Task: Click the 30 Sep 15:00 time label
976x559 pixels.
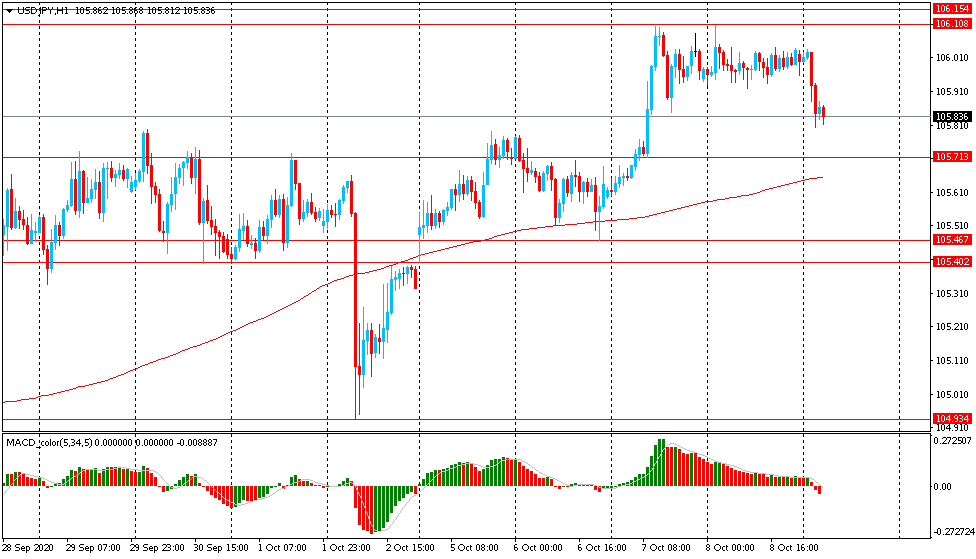Action: (x=221, y=548)
